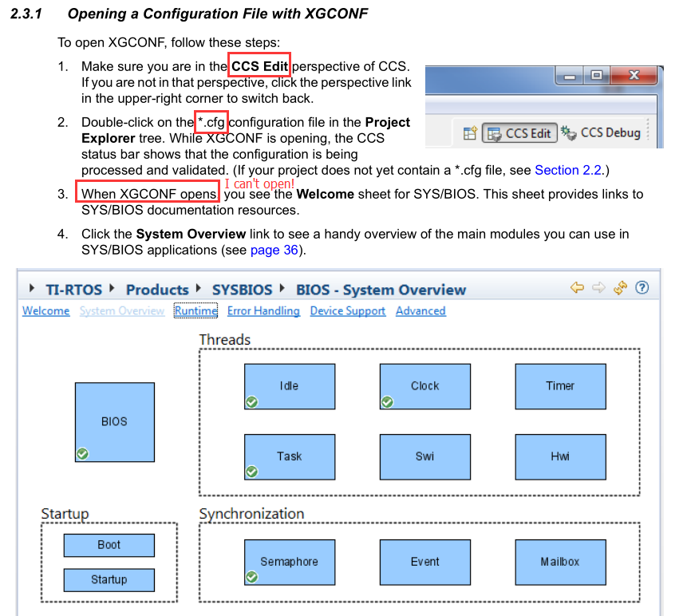This screenshot has height=616, width=683.
Task: Open the Device Support link
Action: [348, 311]
